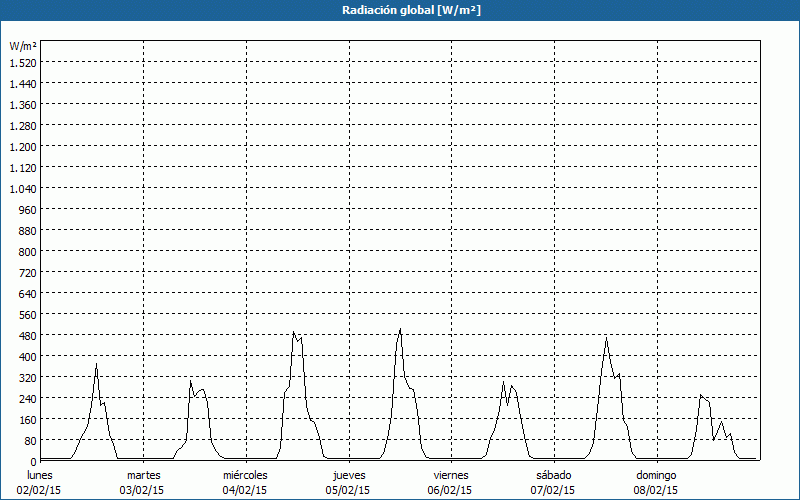Click the 0 axis value
Image resolution: width=800 pixels, height=500 pixels.
pos(34,462)
